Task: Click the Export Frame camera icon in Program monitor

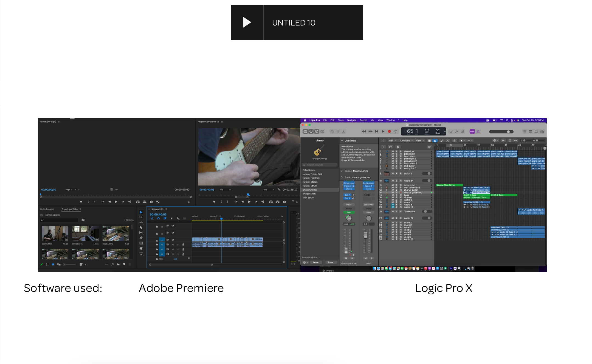Action: [284, 202]
